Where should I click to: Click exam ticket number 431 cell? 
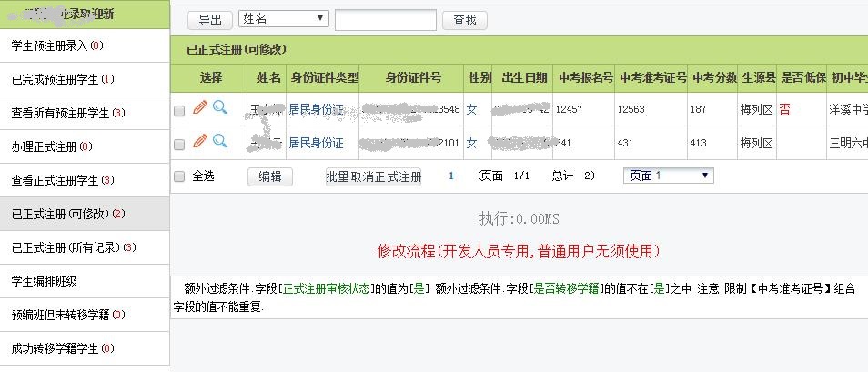coord(626,144)
